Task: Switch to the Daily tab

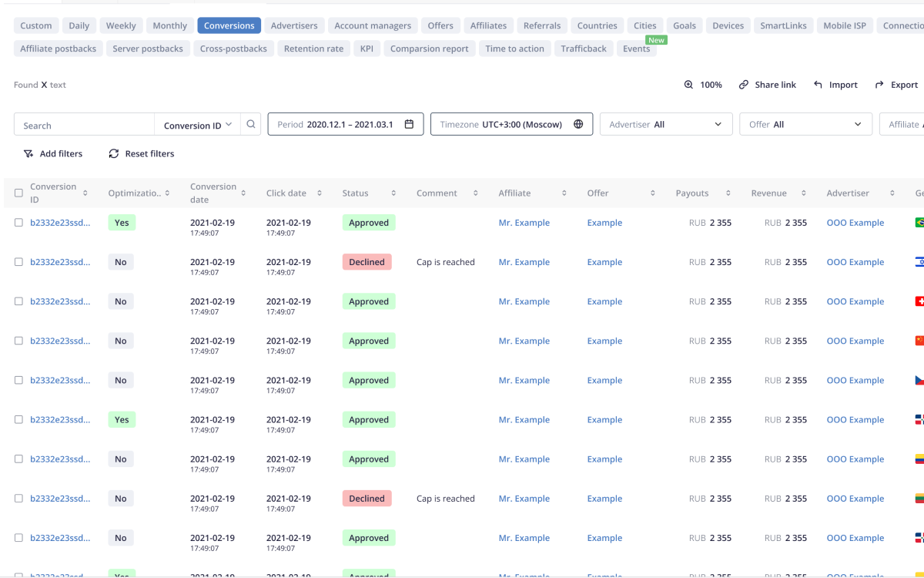Action: 79,25
